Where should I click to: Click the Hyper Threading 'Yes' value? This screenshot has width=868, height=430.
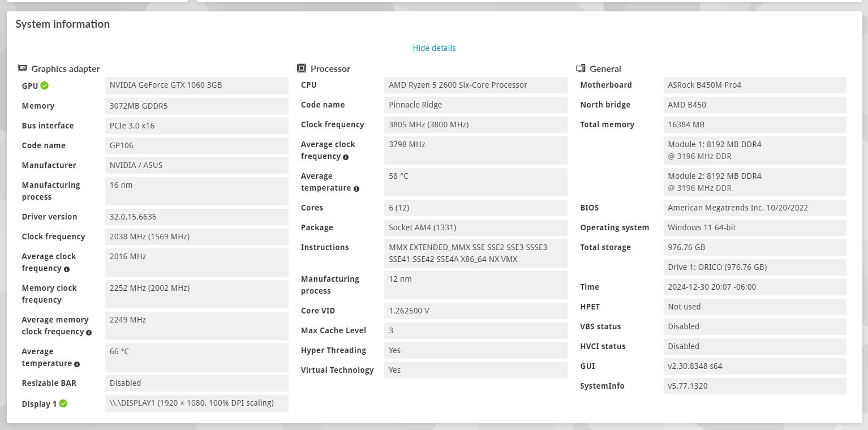[476, 350]
